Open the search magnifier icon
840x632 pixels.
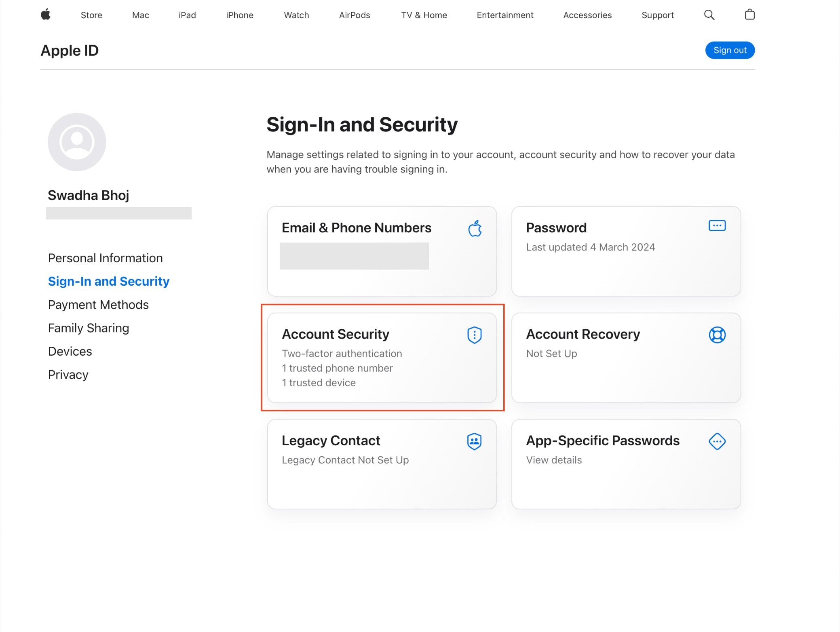click(709, 15)
